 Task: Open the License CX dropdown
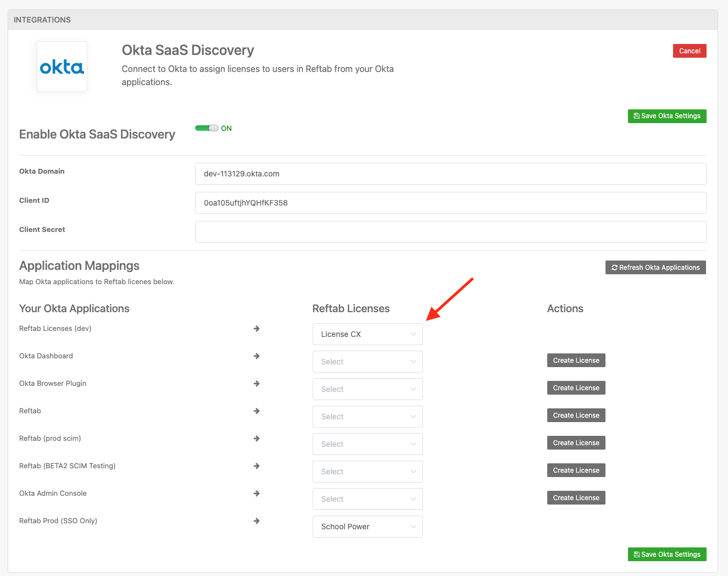click(x=368, y=334)
